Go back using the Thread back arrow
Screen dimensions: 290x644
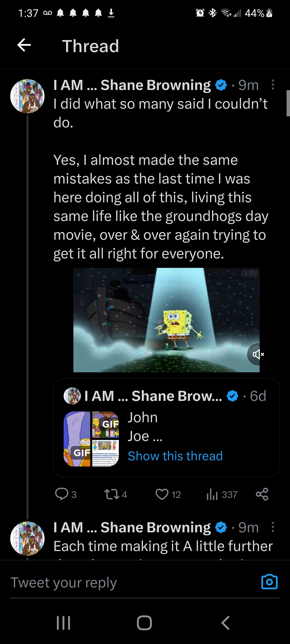(x=24, y=45)
